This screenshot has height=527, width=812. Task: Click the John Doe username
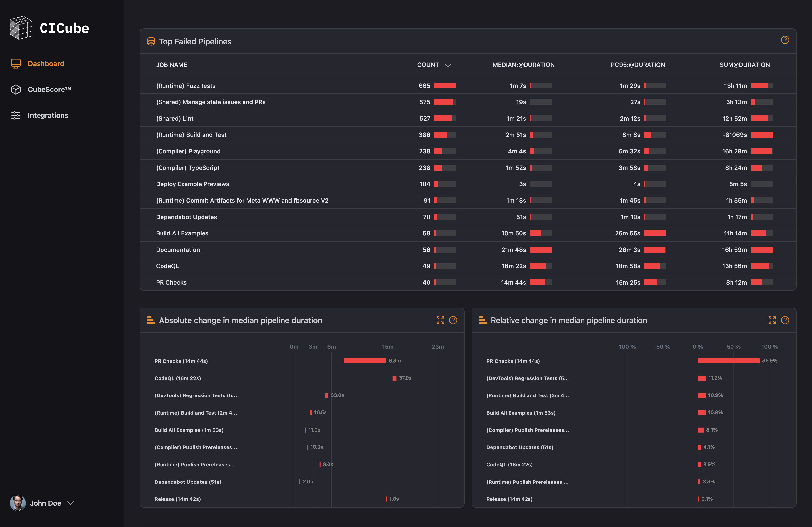pos(46,503)
